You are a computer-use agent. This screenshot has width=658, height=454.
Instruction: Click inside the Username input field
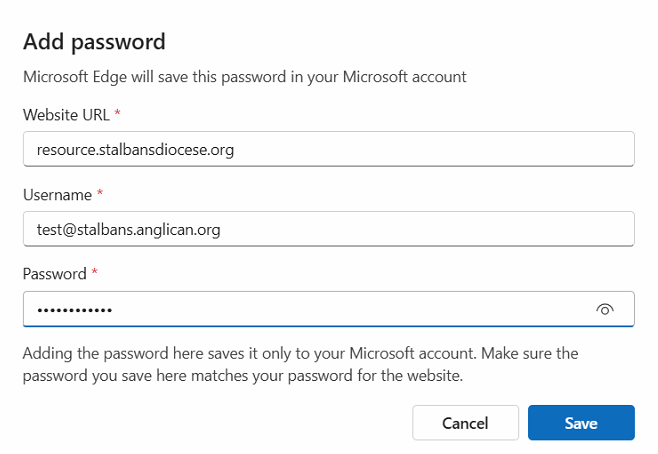pos(329,229)
